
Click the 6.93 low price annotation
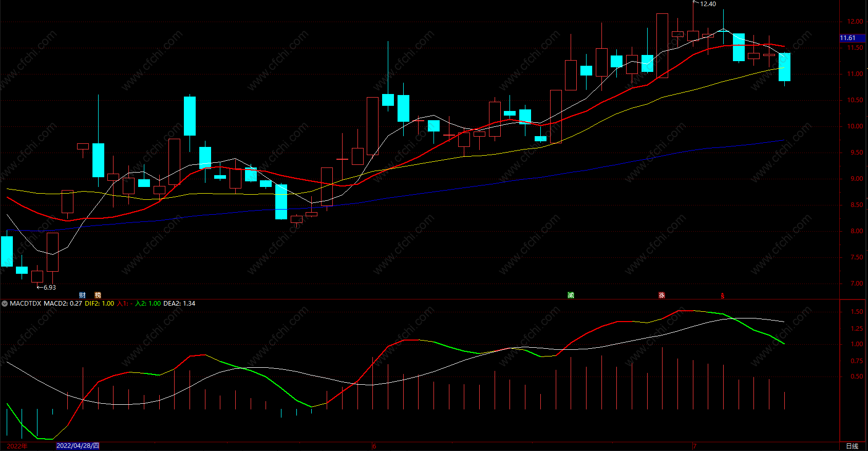[x=50, y=288]
